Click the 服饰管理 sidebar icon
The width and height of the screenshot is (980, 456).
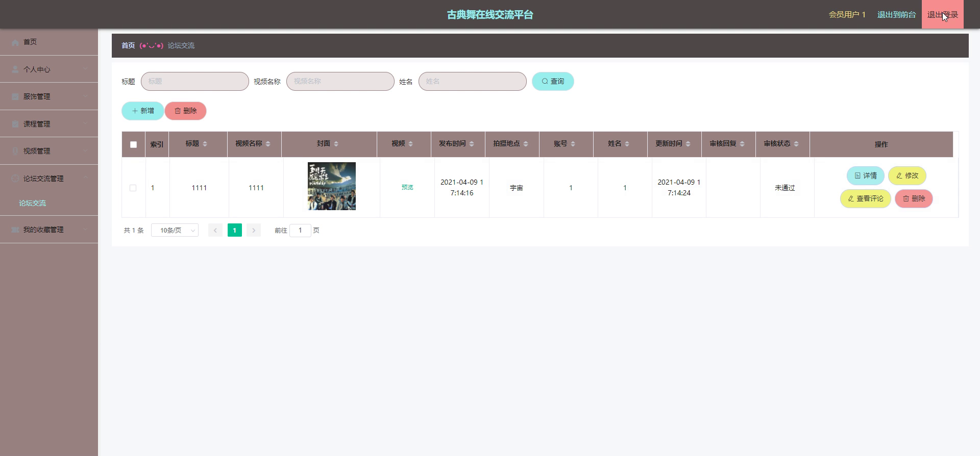(15, 96)
